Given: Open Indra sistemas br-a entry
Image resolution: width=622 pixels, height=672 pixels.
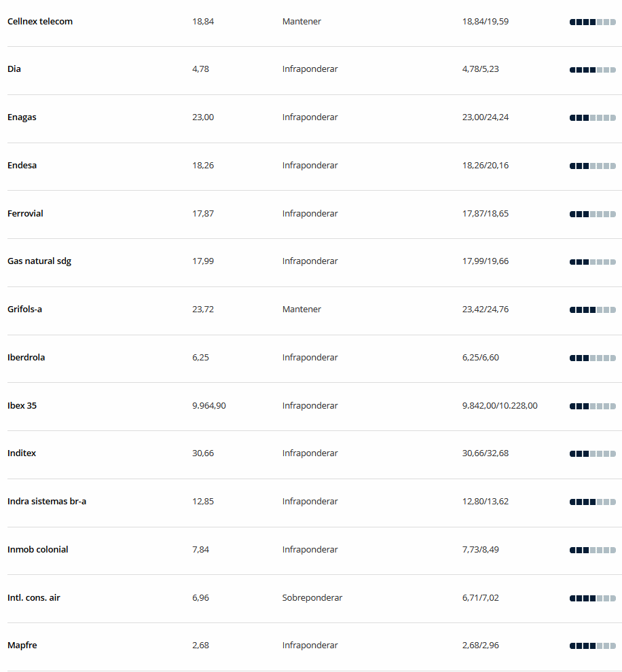Looking at the screenshot, I should coord(47,502).
